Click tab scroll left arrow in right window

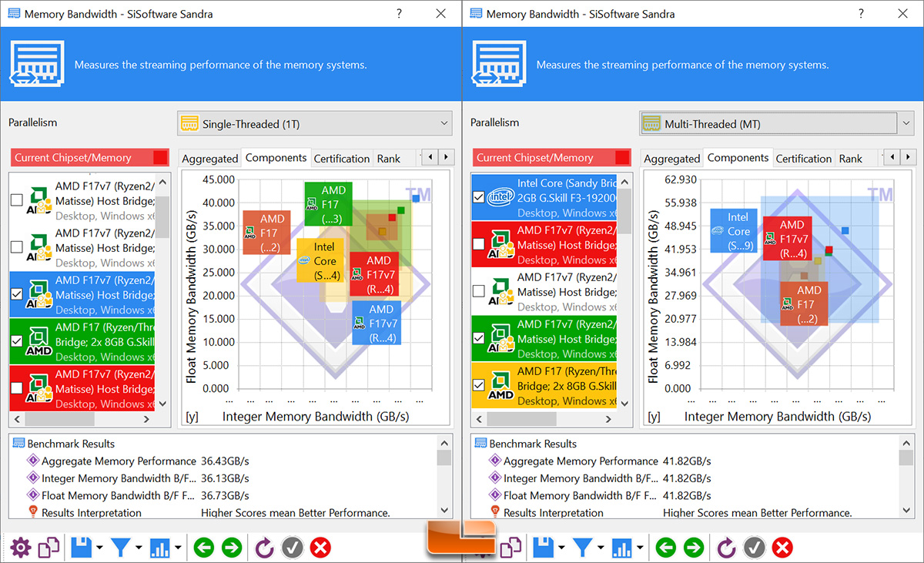[892, 157]
